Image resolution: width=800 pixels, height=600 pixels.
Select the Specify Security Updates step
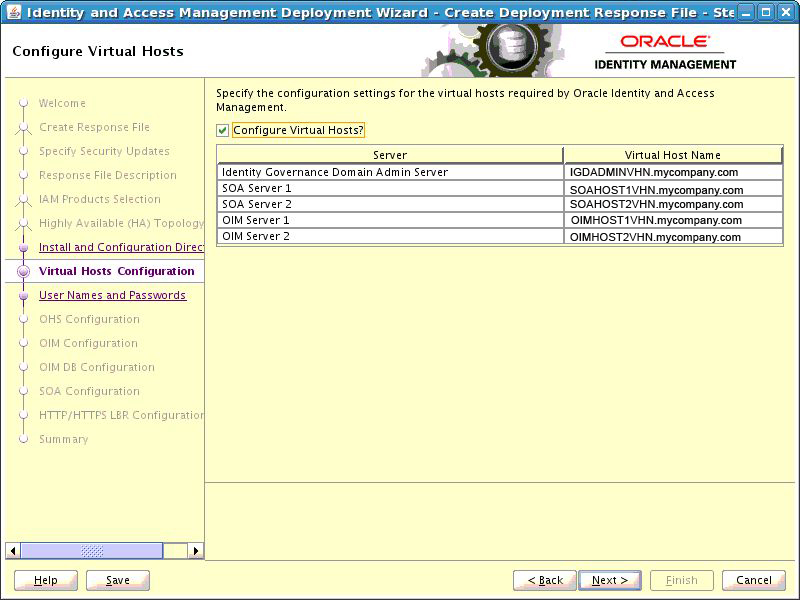104,151
